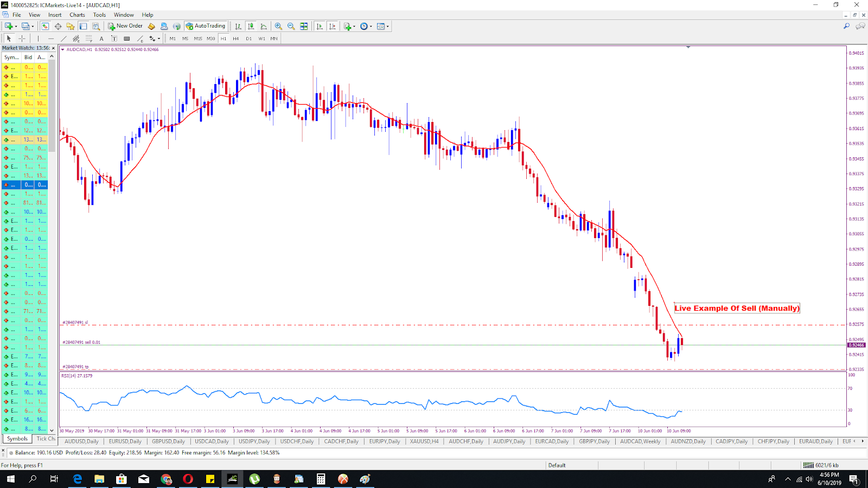868x488 pixels.
Task: Zoom in on the chart
Action: pos(278,26)
